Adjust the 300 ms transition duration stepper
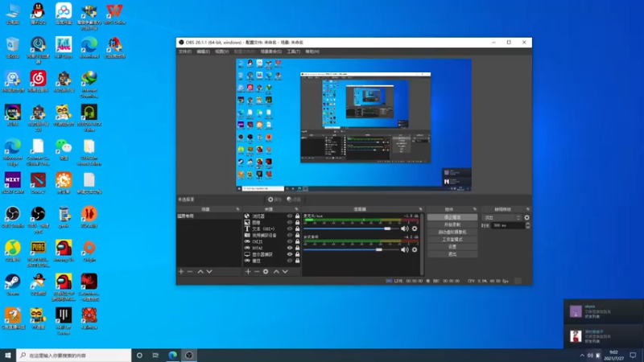The height and width of the screenshot is (362, 644). [528, 225]
